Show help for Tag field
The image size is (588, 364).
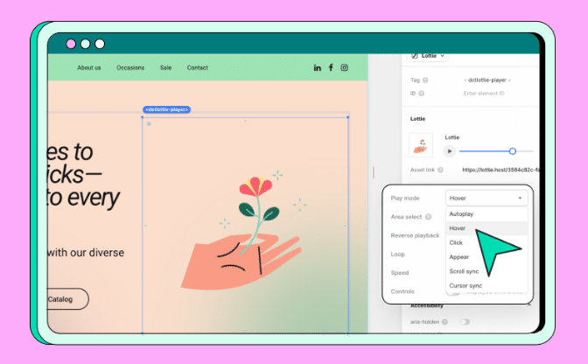tap(425, 80)
